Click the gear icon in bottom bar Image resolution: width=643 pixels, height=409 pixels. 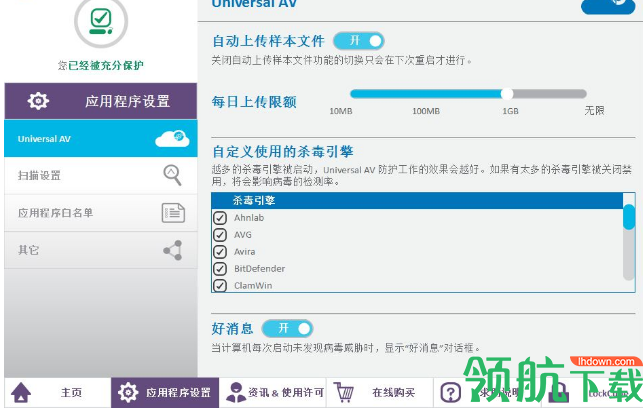128,392
